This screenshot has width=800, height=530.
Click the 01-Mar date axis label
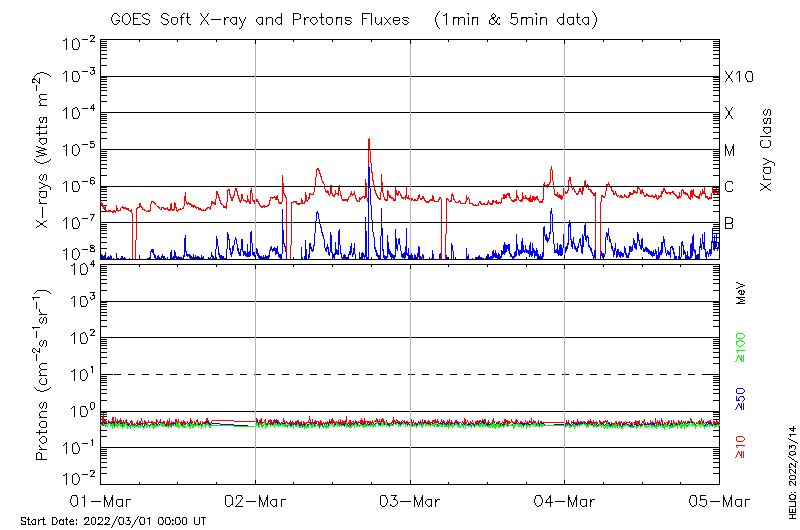click(103, 500)
